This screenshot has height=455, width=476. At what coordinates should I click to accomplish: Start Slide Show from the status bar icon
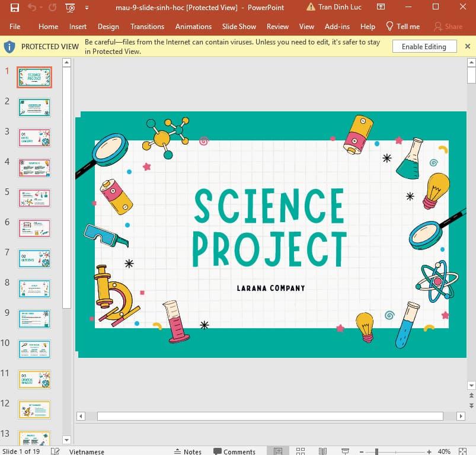tap(344, 451)
